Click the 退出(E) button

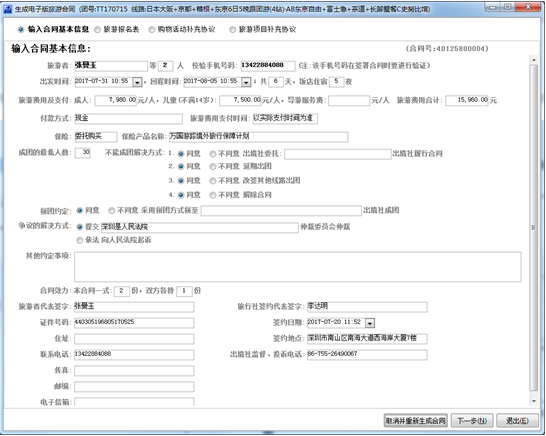(x=517, y=421)
